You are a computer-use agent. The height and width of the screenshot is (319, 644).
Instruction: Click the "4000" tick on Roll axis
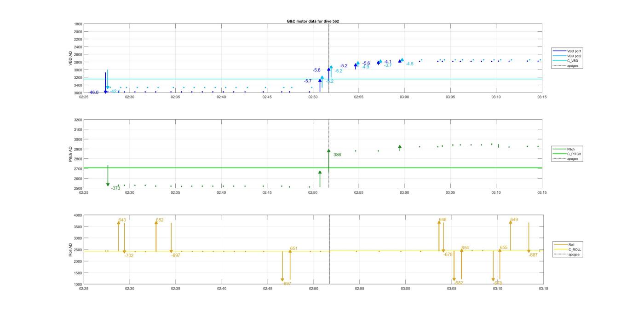click(78, 215)
